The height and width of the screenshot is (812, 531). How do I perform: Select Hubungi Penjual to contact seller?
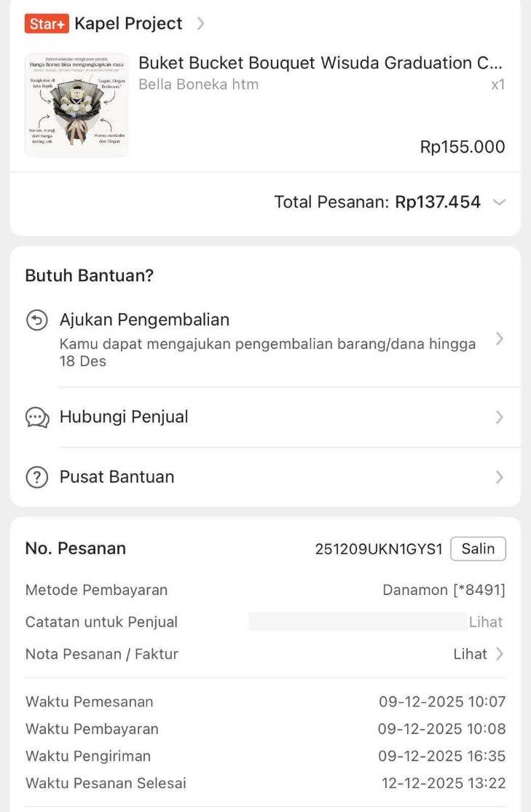point(124,417)
